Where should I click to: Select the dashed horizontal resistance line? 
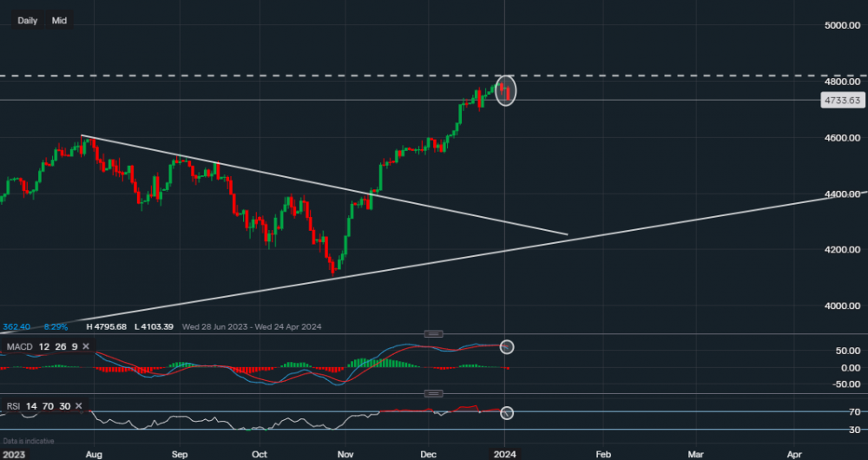(260, 76)
